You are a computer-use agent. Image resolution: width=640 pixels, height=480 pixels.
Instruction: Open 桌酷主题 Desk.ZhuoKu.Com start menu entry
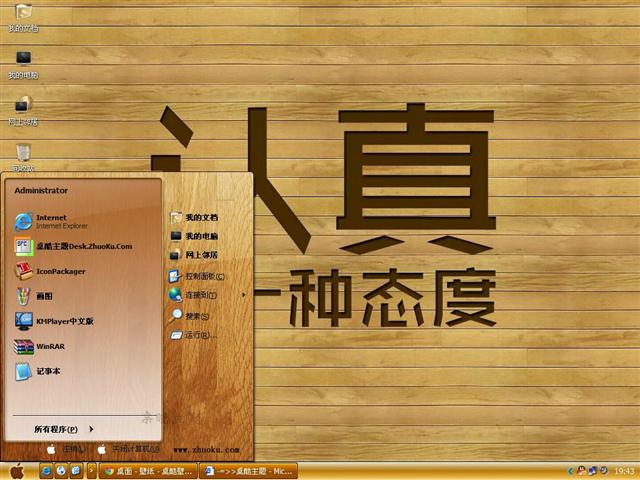coord(84,247)
